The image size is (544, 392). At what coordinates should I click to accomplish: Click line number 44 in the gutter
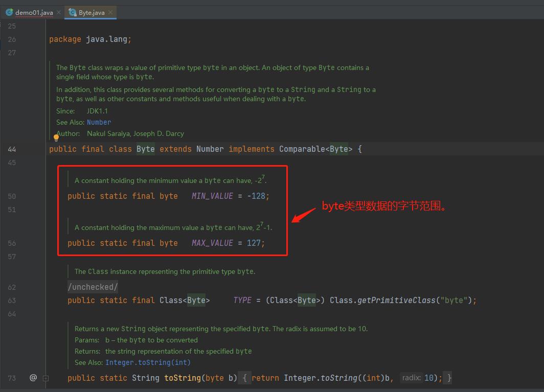pyautogui.click(x=12, y=150)
